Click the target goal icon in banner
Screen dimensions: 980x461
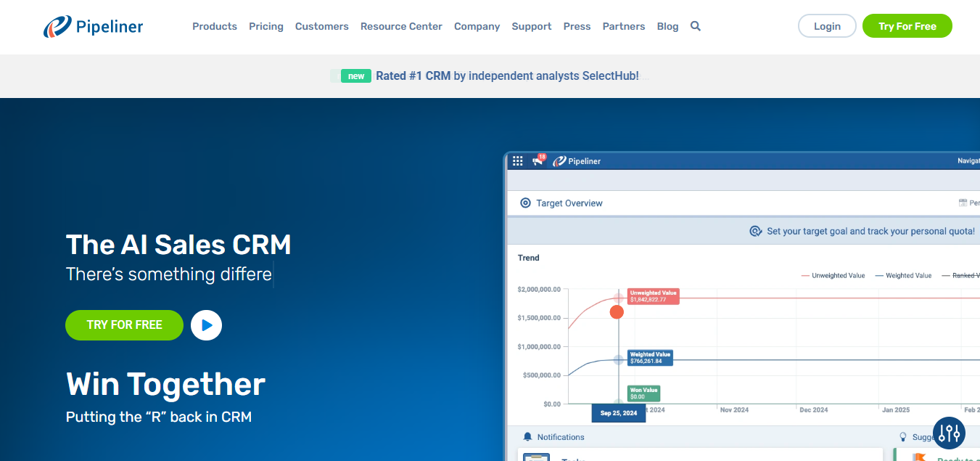pos(755,231)
